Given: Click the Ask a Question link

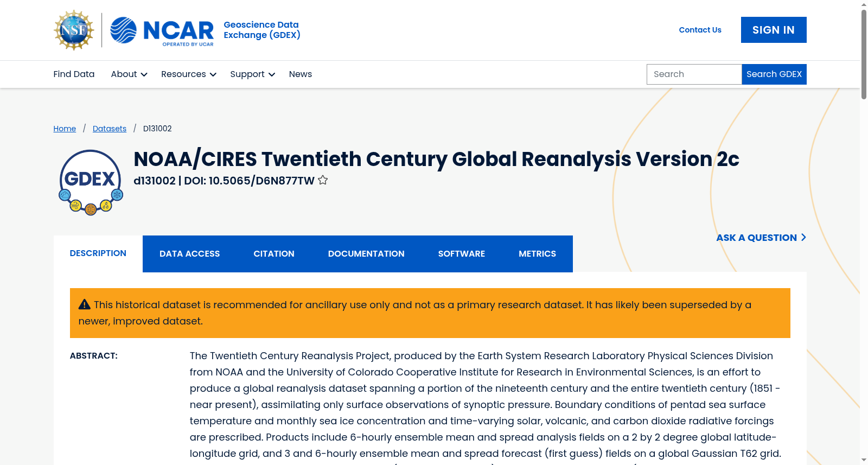Looking at the screenshot, I should (x=761, y=238).
